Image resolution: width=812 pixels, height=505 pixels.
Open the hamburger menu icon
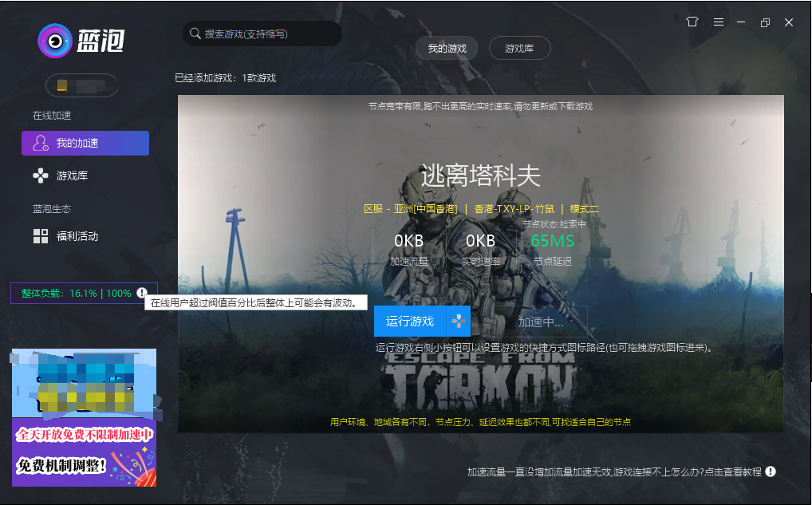718,22
